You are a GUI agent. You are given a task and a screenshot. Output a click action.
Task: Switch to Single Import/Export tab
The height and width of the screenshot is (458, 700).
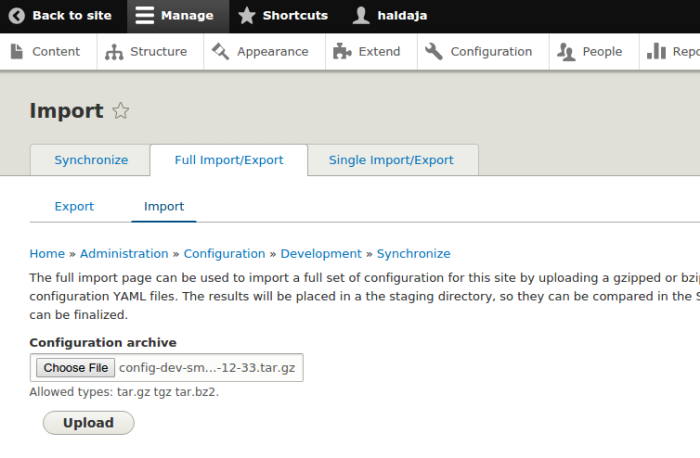[391, 160]
